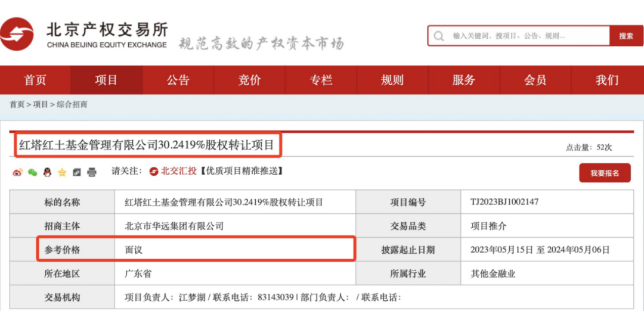Copy page link icon
This screenshot has width=644, height=311.
click(77, 173)
